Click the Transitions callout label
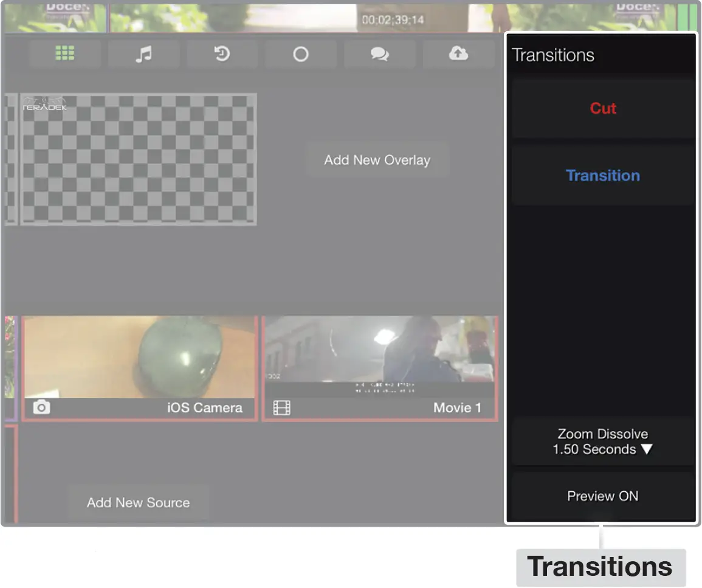Viewport: 702px width, 588px height. [599, 566]
